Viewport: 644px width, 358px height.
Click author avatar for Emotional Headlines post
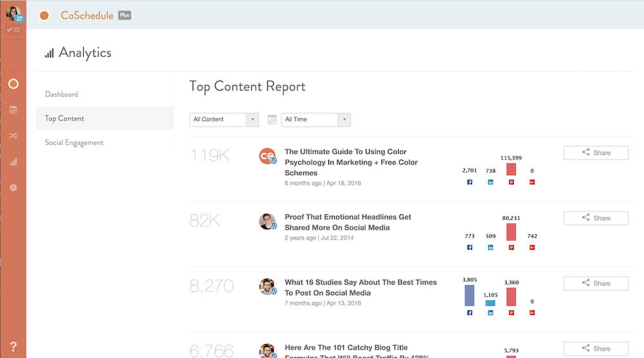click(x=267, y=221)
